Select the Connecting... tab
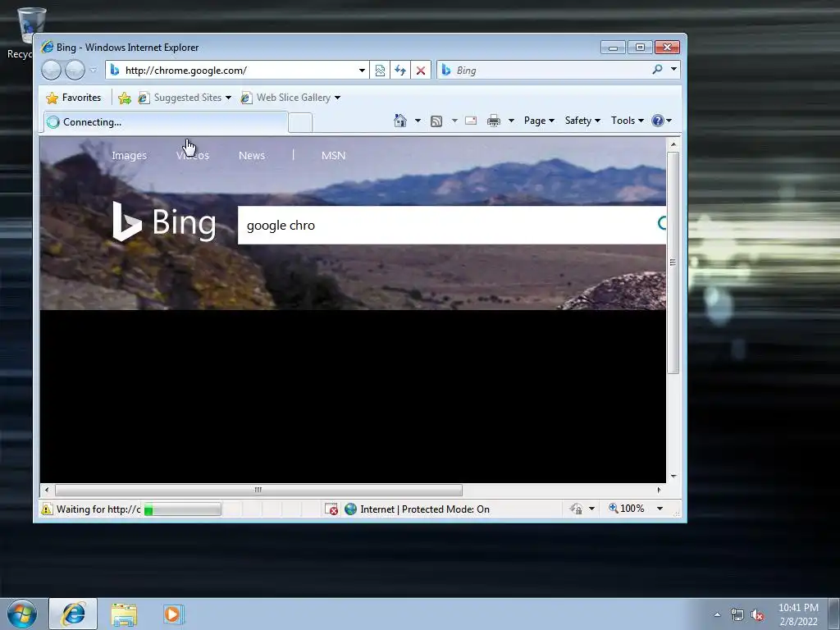This screenshot has width=840, height=630. [x=166, y=122]
